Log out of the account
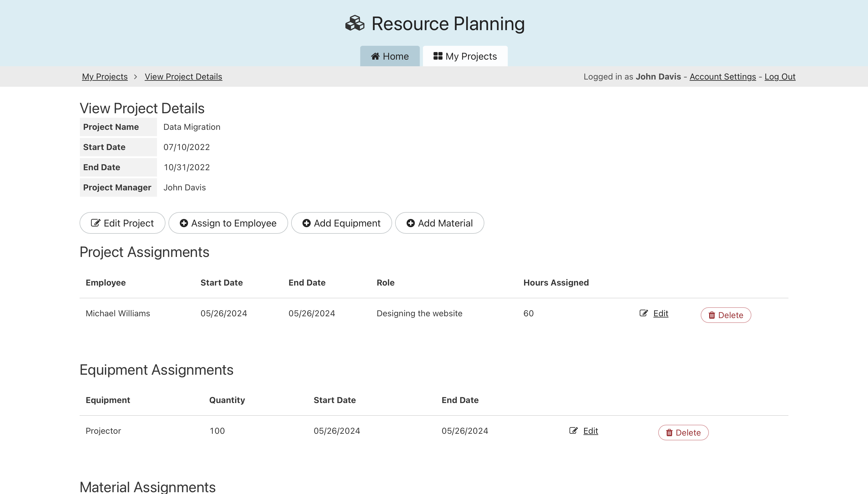Screen dimensions: 868x494 click(780, 77)
